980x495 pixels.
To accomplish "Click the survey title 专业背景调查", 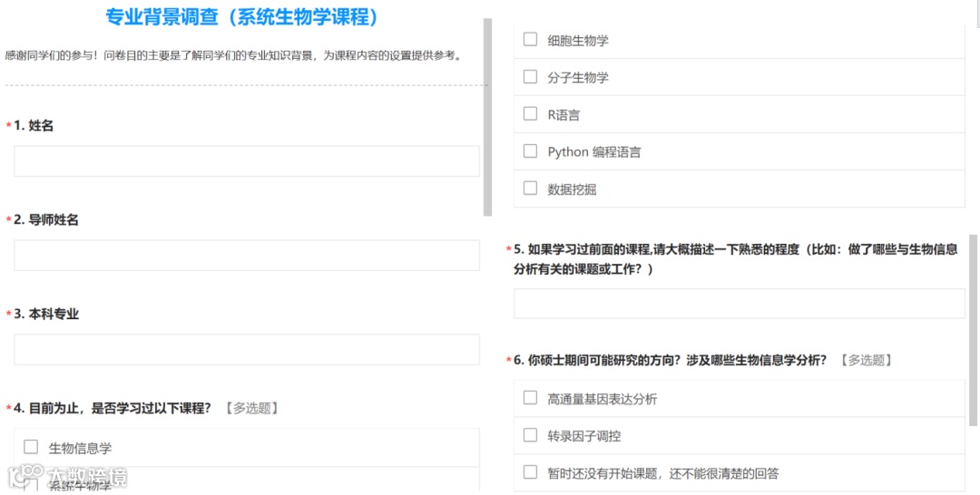I will (x=242, y=17).
